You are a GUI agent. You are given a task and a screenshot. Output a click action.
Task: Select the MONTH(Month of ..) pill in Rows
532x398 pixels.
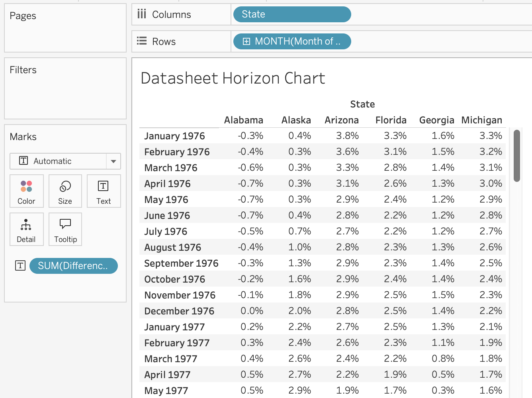[x=297, y=41]
